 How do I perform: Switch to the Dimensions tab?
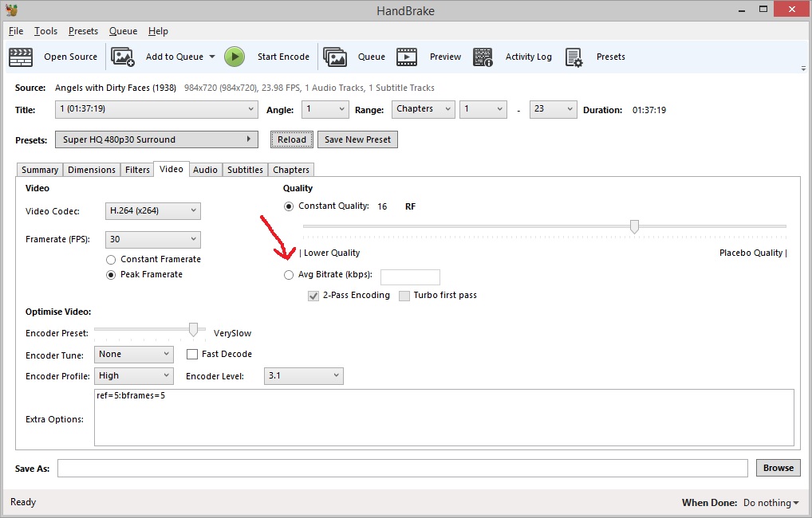click(x=92, y=170)
